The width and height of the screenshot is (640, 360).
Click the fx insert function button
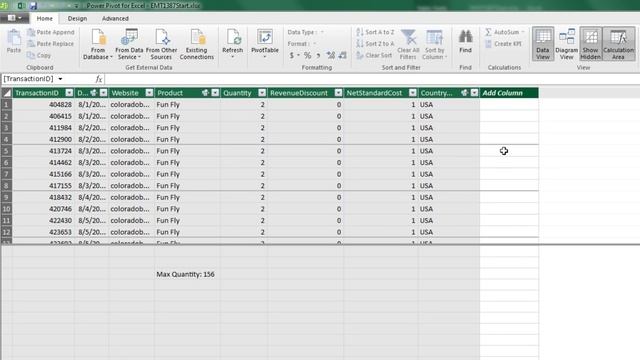click(x=98, y=79)
